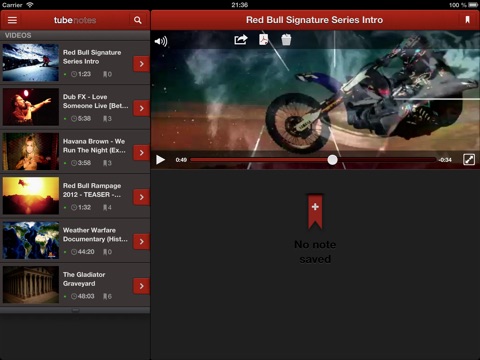Click 'Red Bull Signature Series Intro' list title
The image size is (480, 360).
(92, 57)
